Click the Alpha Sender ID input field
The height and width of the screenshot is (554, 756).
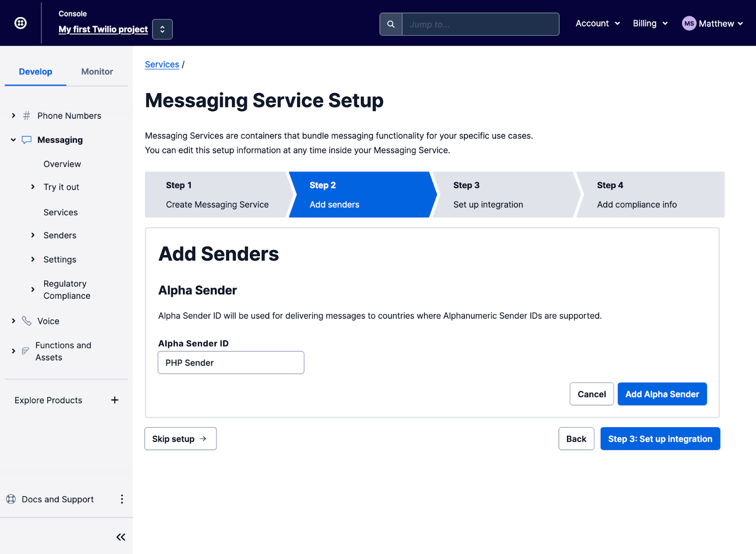pos(231,363)
